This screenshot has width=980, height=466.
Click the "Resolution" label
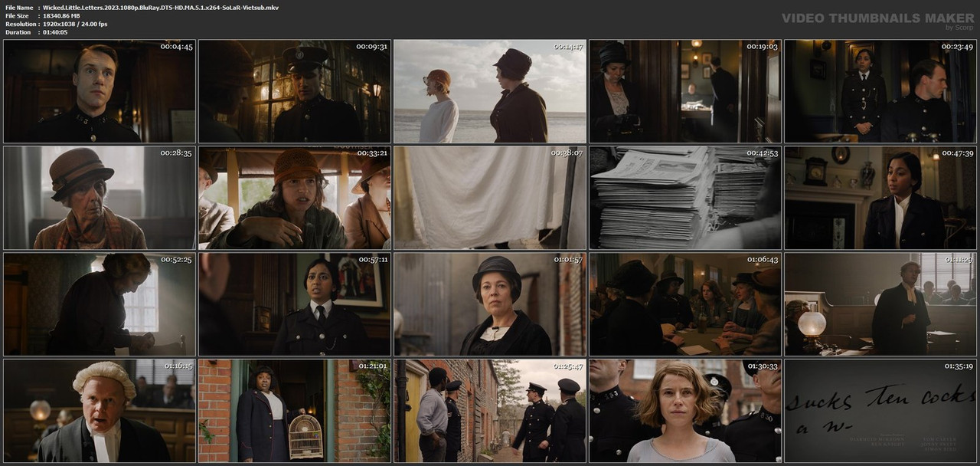tap(20, 24)
